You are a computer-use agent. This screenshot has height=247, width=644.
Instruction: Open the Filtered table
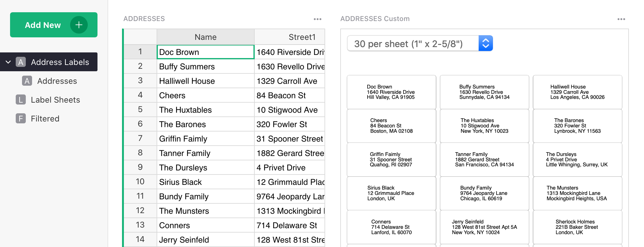[x=45, y=119]
